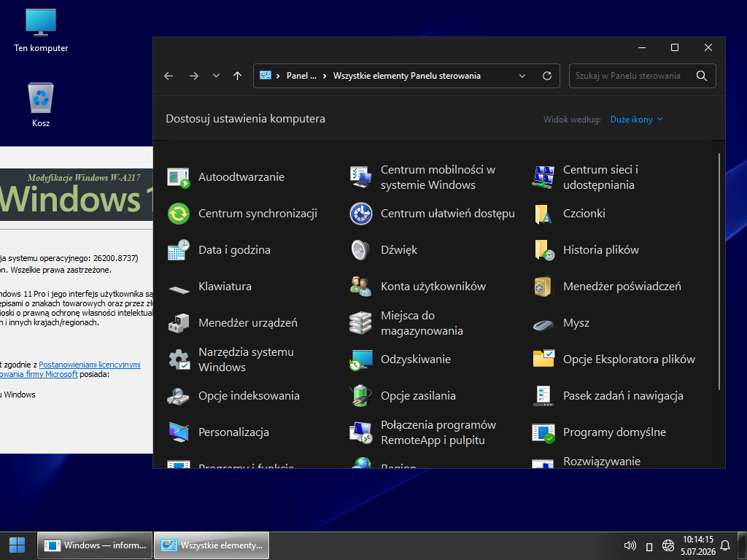Open Centrum ułatwień dostępu icon

(360, 214)
